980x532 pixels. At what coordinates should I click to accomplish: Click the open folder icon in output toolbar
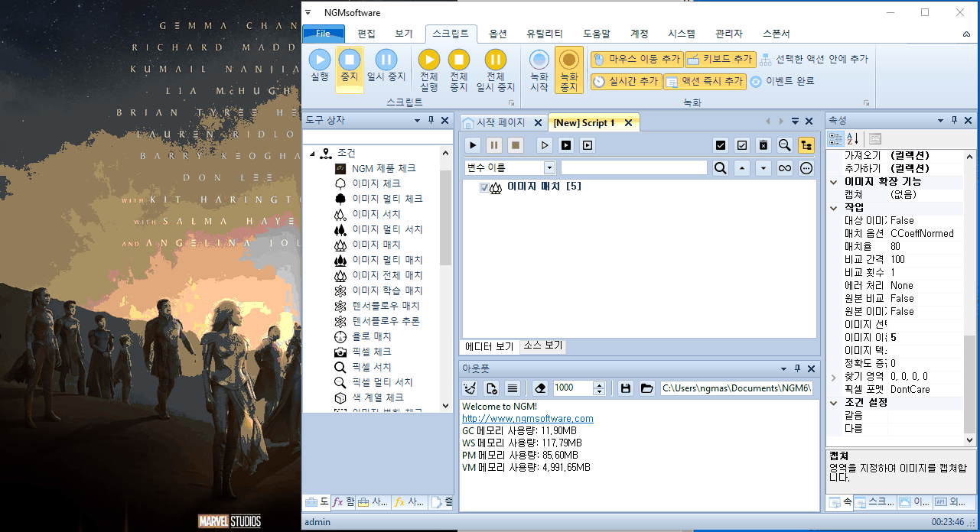[x=647, y=388]
